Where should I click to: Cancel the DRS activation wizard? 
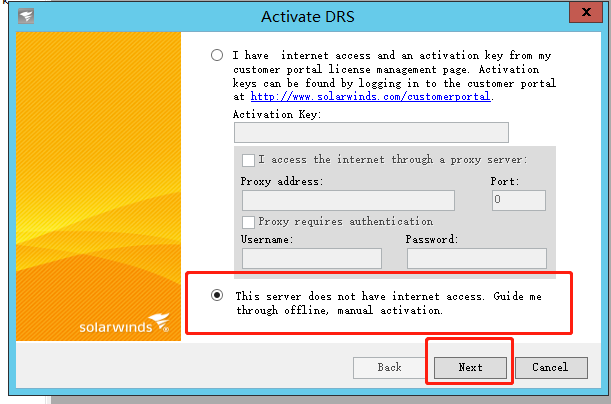551,367
